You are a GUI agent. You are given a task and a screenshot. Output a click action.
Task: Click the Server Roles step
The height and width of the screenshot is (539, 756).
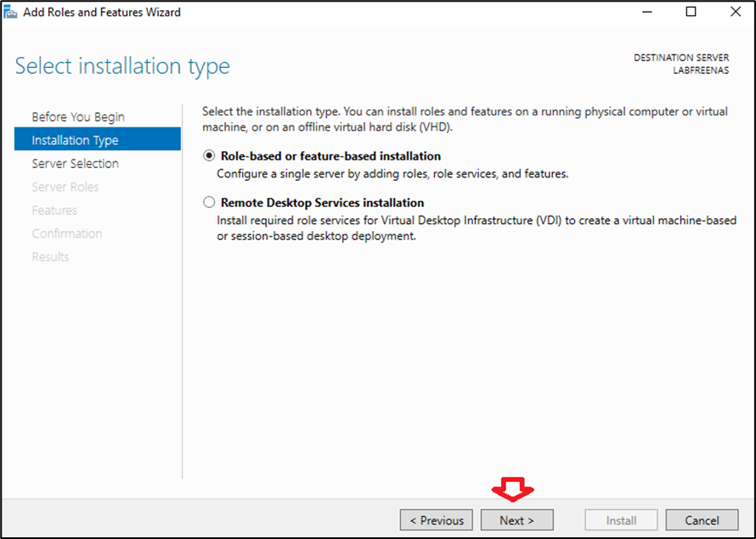(65, 187)
